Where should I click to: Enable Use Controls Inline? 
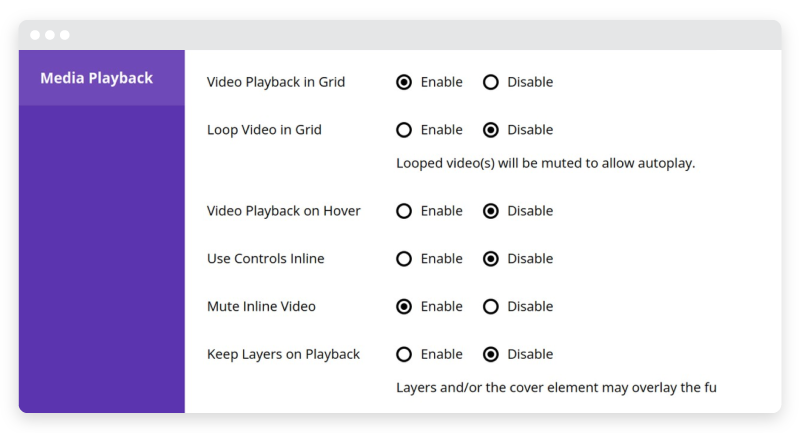[404, 259]
